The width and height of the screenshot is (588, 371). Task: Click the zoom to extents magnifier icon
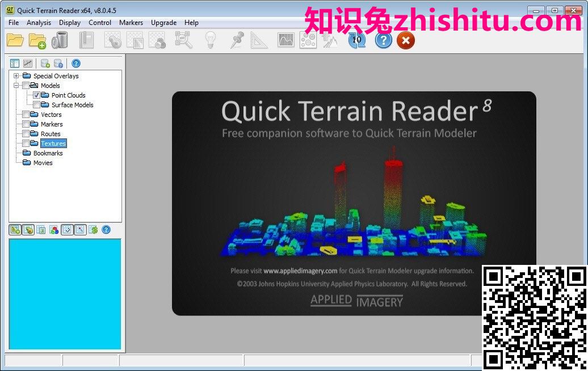(x=184, y=40)
